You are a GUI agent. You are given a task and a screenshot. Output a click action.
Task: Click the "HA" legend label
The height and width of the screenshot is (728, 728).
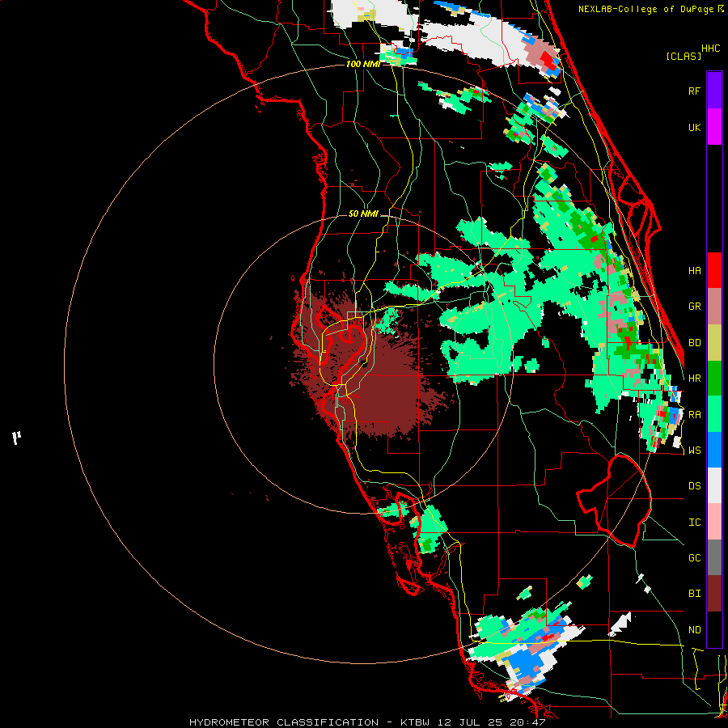(x=694, y=271)
